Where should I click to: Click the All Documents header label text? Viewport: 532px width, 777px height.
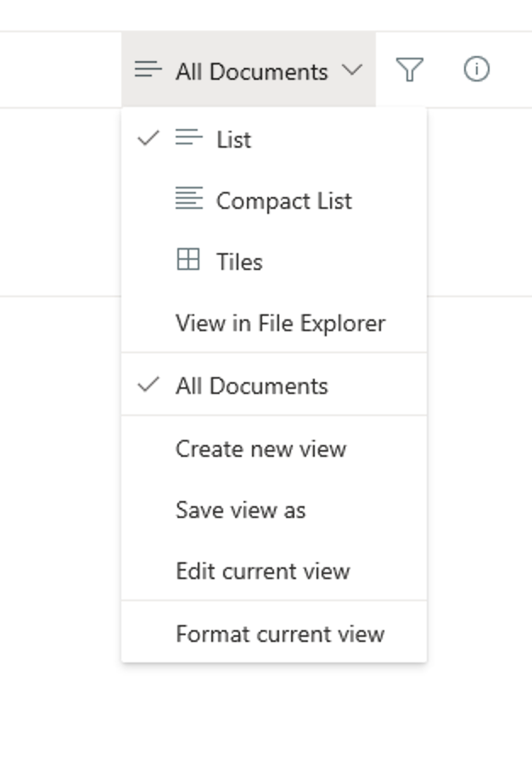click(252, 71)
